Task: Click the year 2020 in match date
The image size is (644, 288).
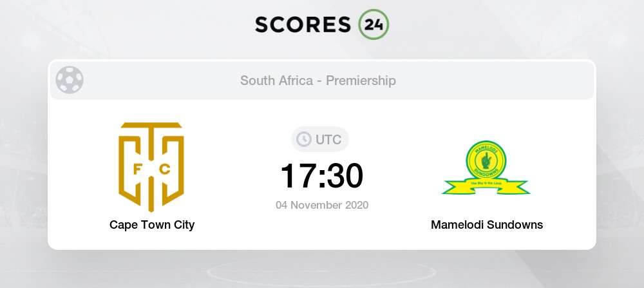Action: pyautogui.click(x=355, y=206)
